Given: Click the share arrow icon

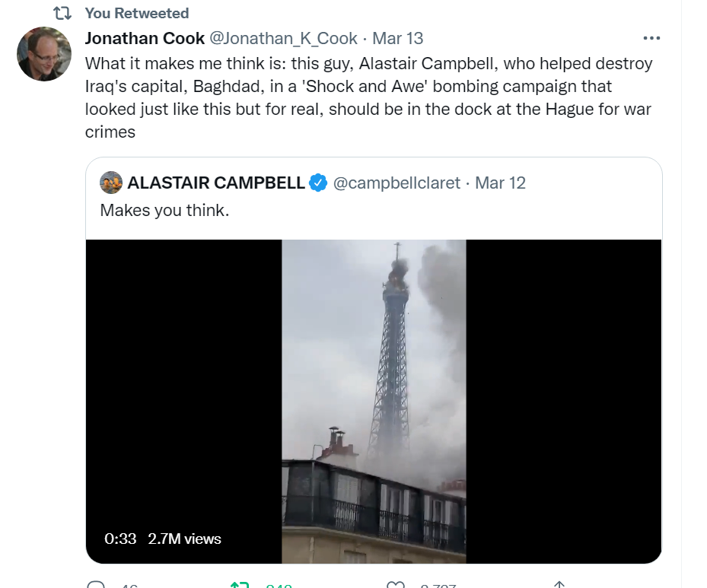Looking at the screenshot, I should [559, 586].
